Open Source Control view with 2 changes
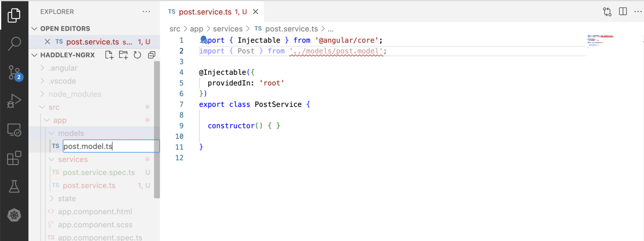Screen dimensions: 644x241 point(14,73)
